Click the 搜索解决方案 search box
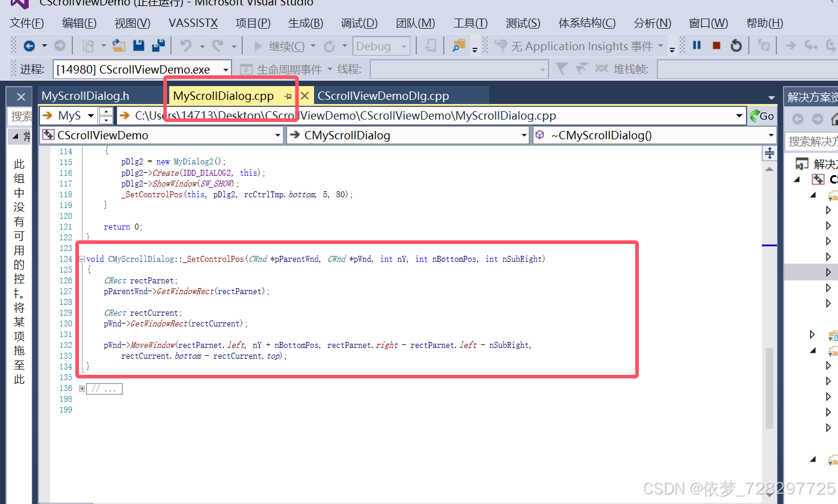 pyautogui.click(x=811, y=141)
